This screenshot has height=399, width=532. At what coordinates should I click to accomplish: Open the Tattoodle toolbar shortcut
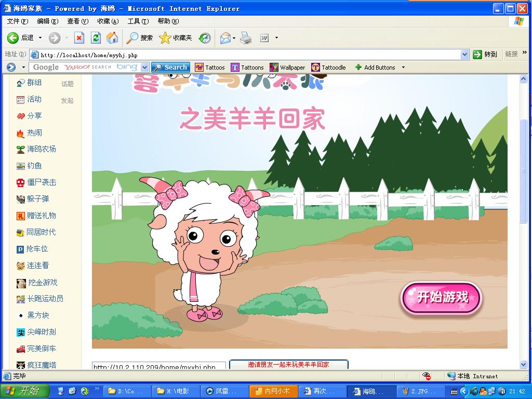tap(328, 67)
